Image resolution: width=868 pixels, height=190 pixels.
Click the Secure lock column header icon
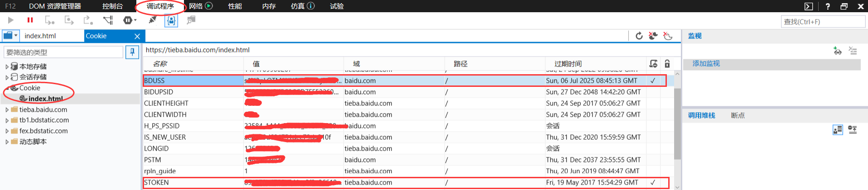pyautogui.click(x=667, y=64)
